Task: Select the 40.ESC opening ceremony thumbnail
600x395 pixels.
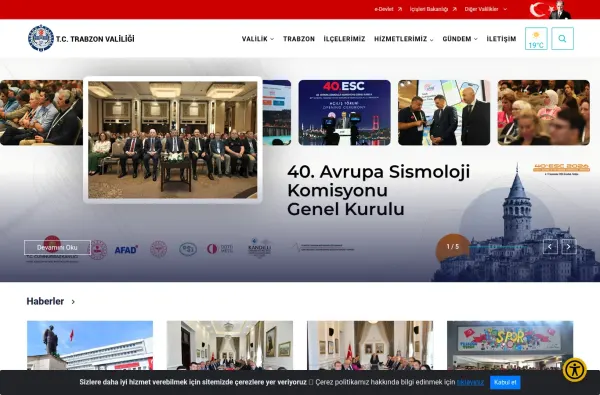Action: pos(344,113)
